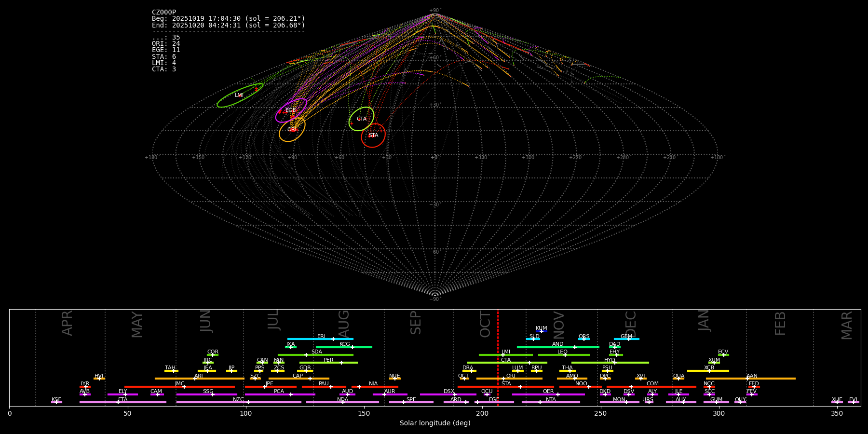Viewport: 868px width, 434px height.
Task: Select the CTA radiant ellipse on sky map
Action: pyautogui.click(x=361, y=119)
